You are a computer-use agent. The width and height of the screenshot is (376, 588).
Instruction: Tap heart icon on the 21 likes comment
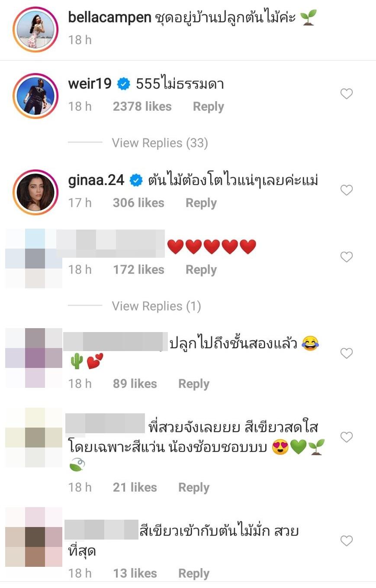coord(347,437)
